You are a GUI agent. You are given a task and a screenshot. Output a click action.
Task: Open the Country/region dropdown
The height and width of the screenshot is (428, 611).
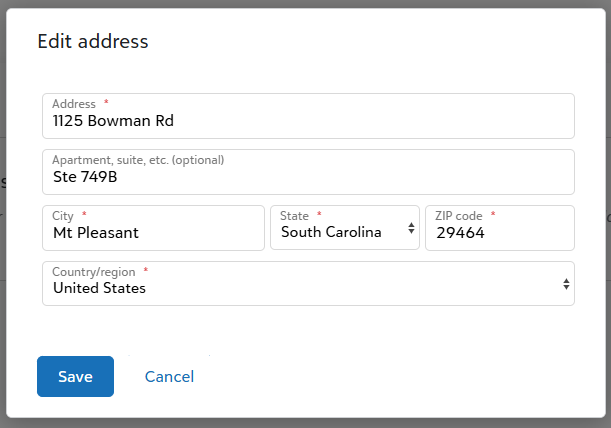(308, 283)
